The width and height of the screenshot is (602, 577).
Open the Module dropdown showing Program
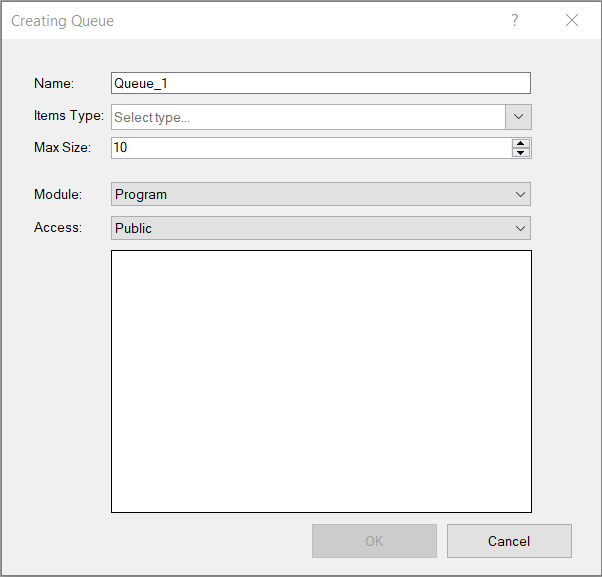pos(310,194)
